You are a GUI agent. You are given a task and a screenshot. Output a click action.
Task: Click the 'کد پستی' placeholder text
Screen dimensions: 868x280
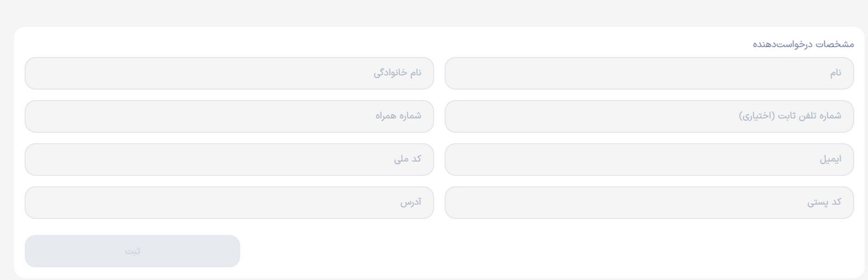pos(824,202)
